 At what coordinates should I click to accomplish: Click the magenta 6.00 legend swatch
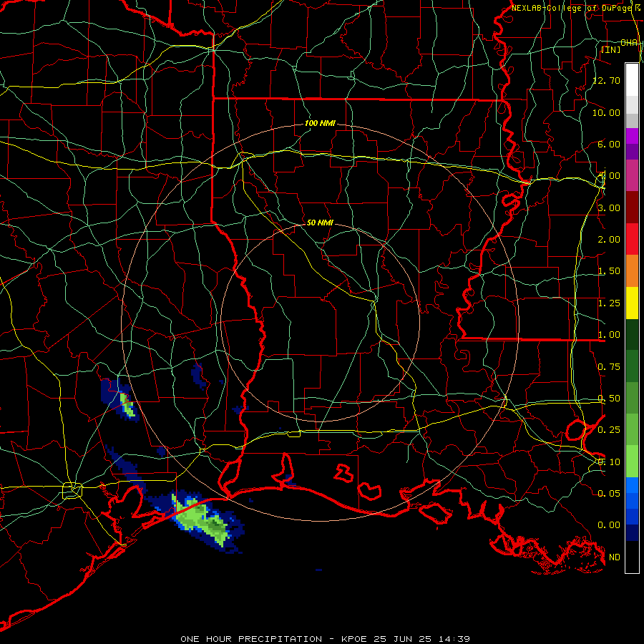pos(632,136)
